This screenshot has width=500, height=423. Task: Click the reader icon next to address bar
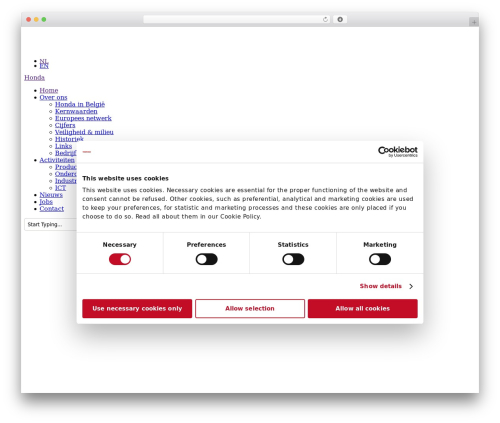(340, 19)
